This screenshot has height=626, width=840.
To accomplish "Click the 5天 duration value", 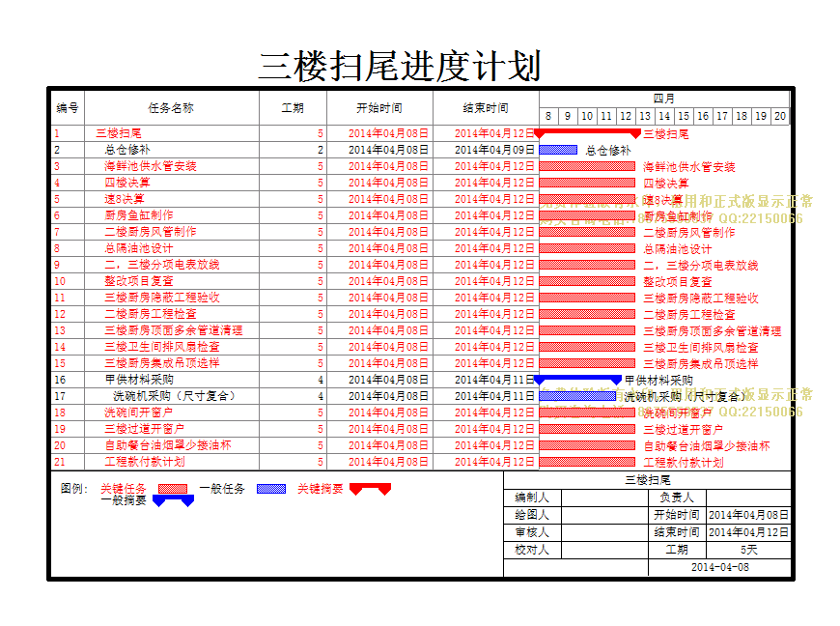I will 749,550.
